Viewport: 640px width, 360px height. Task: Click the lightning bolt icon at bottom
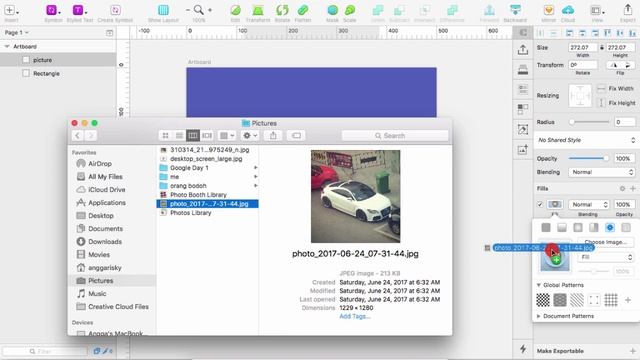click(x=523, y=349)
